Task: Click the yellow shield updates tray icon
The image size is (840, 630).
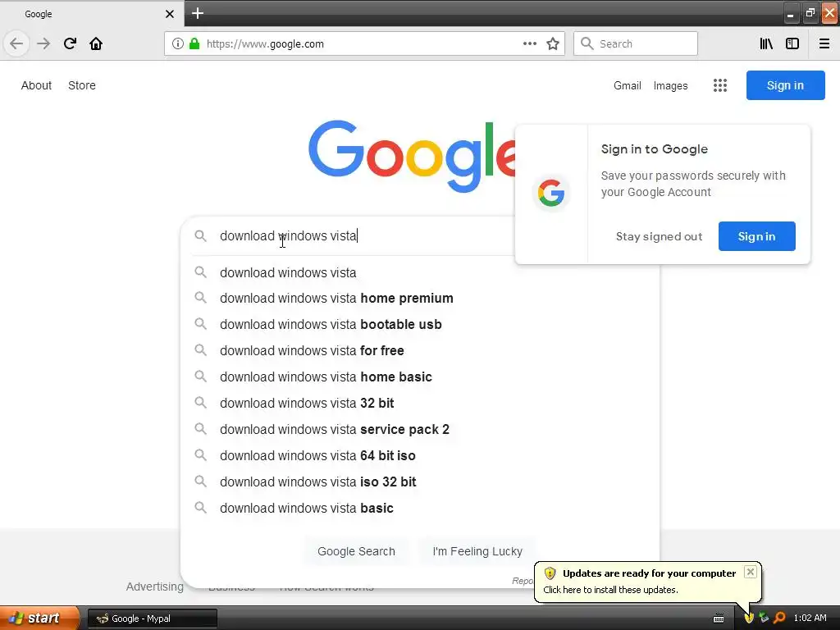Action: tap(749, 618)
